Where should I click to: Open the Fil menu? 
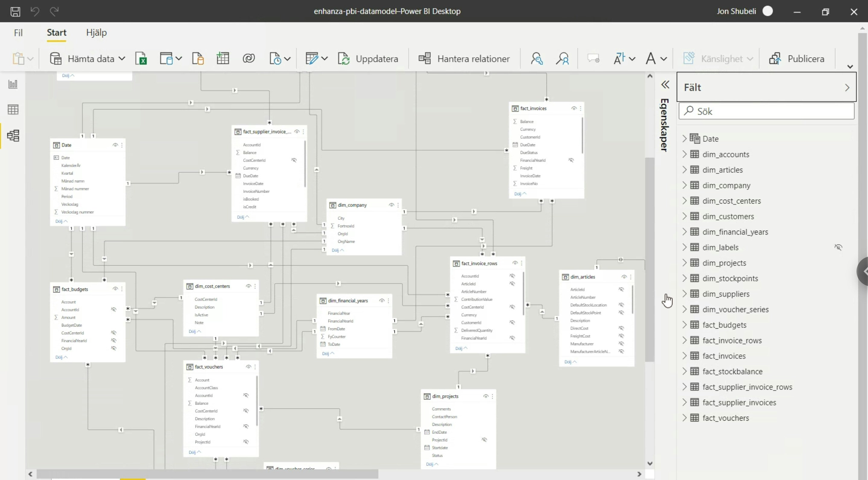(17, 32)
